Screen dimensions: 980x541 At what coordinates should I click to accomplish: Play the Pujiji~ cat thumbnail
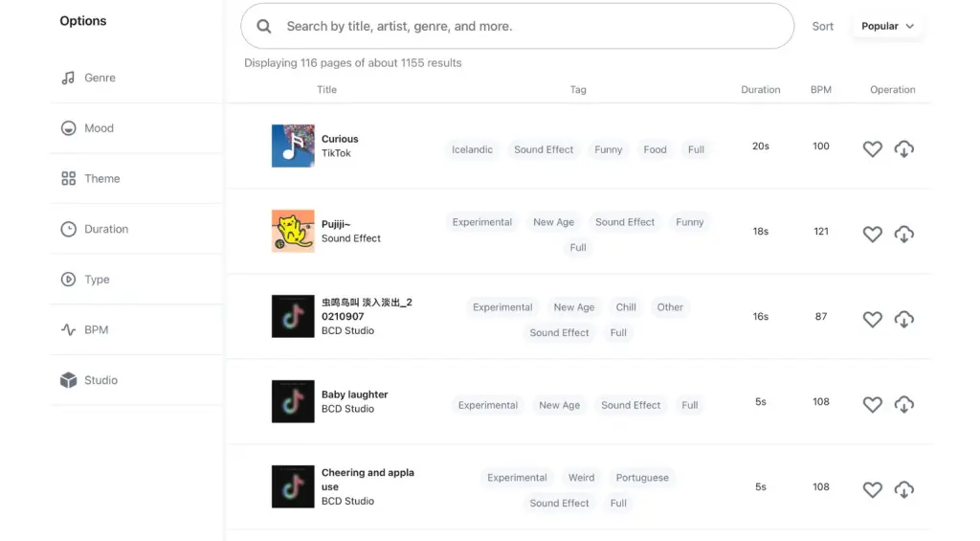[x=293, y=231]
